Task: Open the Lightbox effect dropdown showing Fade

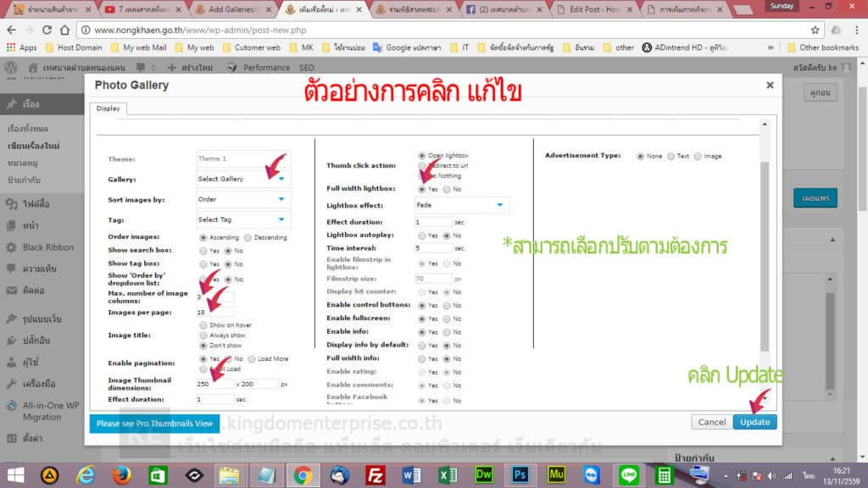Action: [x=460, y=204]
